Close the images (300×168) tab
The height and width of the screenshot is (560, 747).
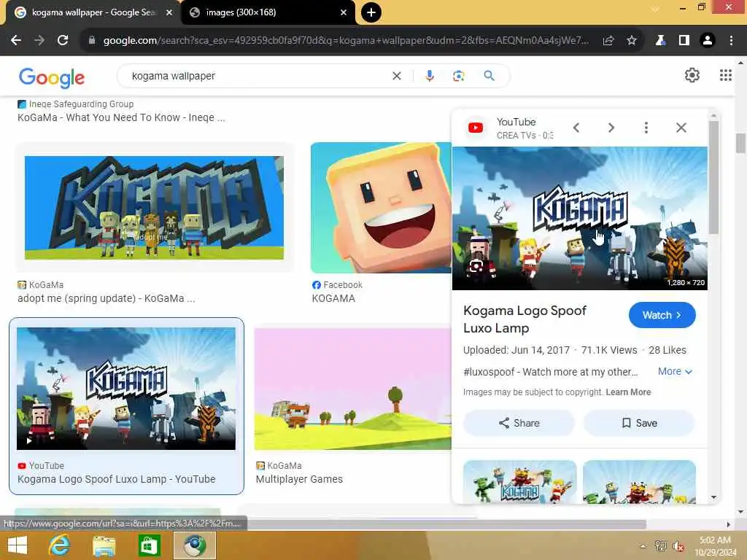[344, 12]
